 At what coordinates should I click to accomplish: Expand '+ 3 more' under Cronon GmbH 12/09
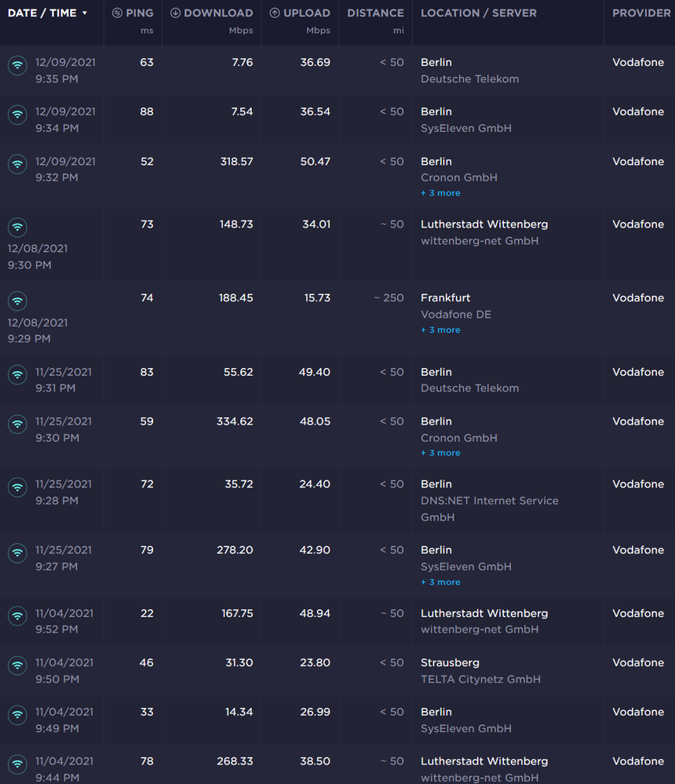point(440,193)
